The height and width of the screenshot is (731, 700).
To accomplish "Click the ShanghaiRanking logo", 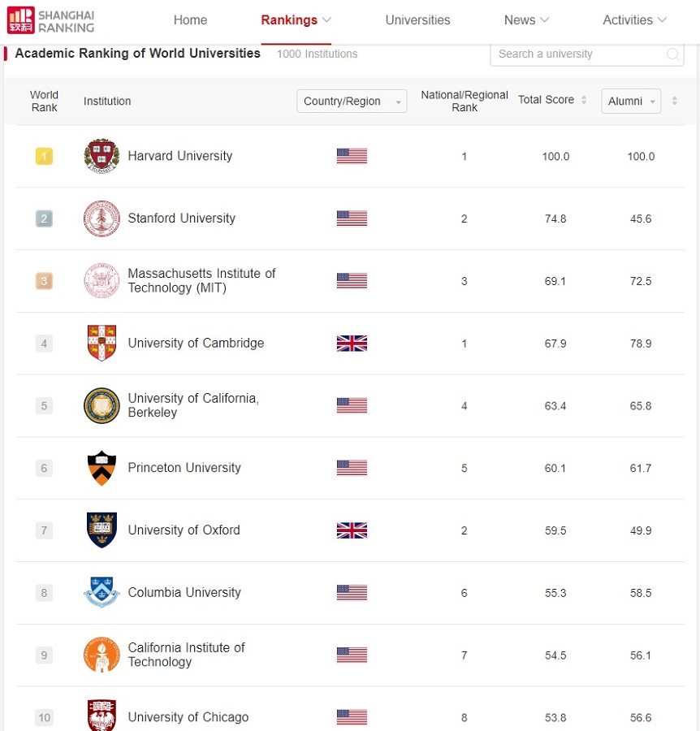I will click(51, 21).
